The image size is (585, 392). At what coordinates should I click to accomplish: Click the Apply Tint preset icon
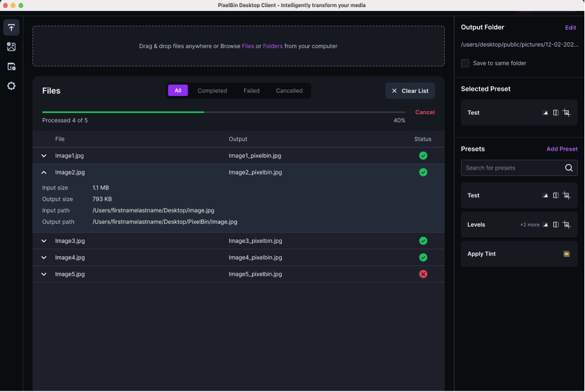pos(566,254)
